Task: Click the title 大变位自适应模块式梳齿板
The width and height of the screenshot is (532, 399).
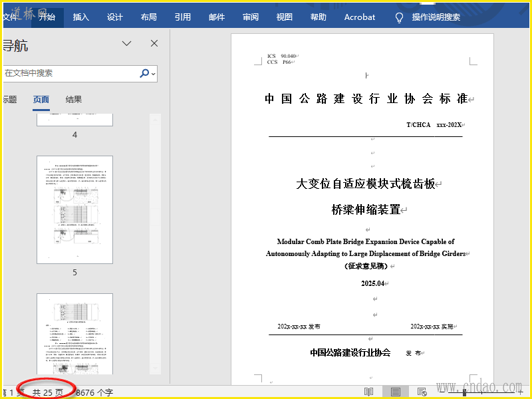Action: [365, 184]
